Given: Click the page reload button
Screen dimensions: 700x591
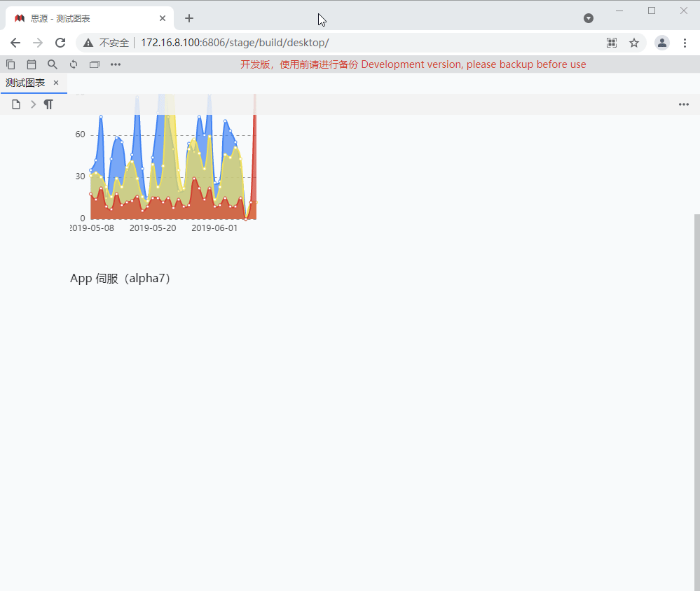Looking at the screenshot, I should point(60,43).
